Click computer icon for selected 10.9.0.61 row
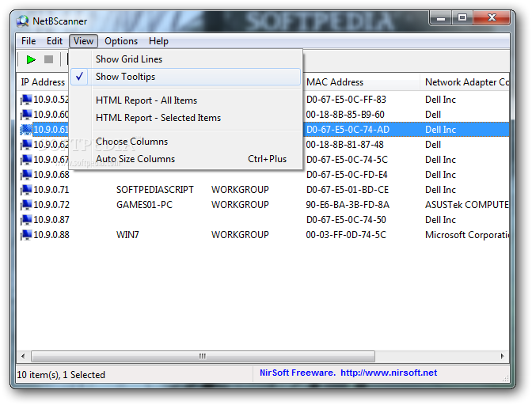532x405 pixels. tap(26, 130)
